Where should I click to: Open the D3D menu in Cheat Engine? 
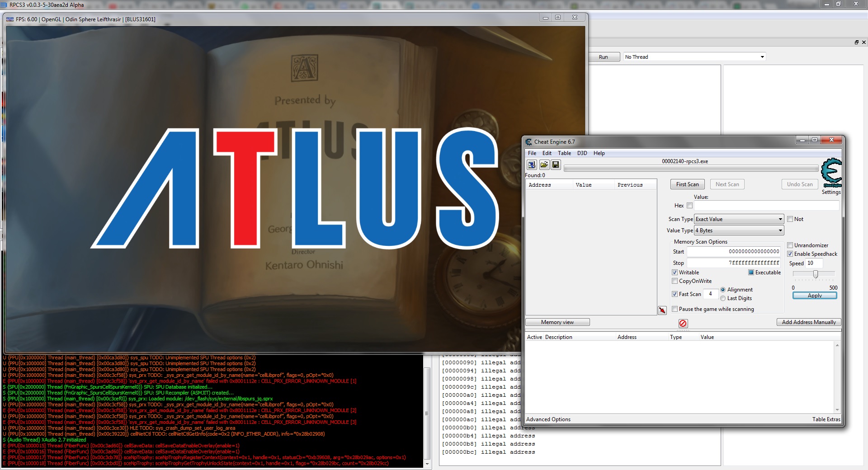[x=582, y=153]
